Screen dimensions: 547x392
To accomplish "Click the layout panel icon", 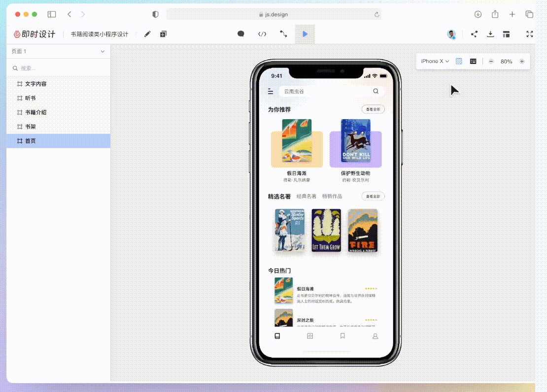I will point(506,34).
